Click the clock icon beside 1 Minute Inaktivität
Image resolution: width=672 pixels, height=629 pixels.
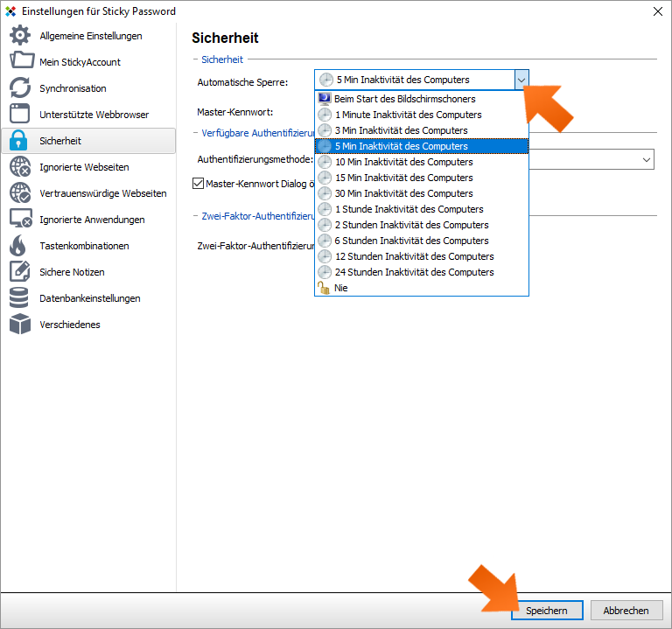[325, 115]
